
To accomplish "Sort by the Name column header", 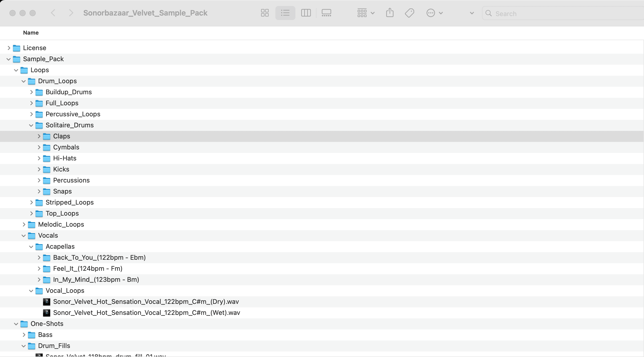I will click(x=31, y=33).
